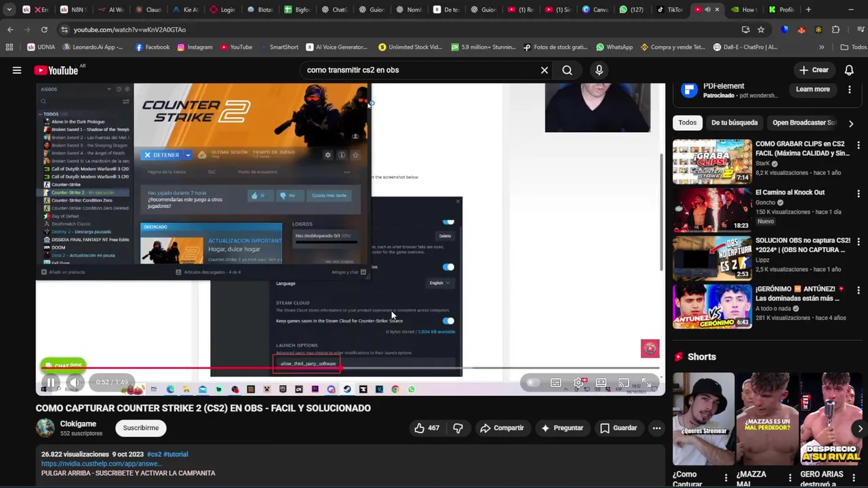Open the browser extensions puzzle icon

[835, 30]
